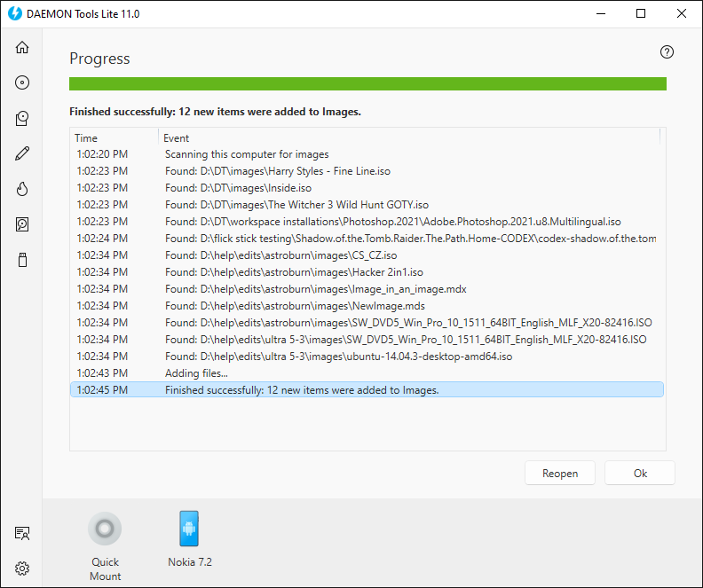Image resolution: width=703 pixels, height=588 pixels.
Task: Open the Images disc icon in sidebar
Action: [x=22, y=82]
